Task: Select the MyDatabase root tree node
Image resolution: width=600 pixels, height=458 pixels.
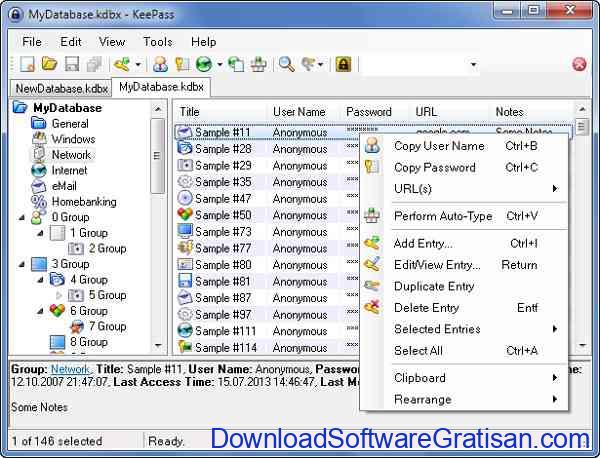Action: tap(67, 108)
